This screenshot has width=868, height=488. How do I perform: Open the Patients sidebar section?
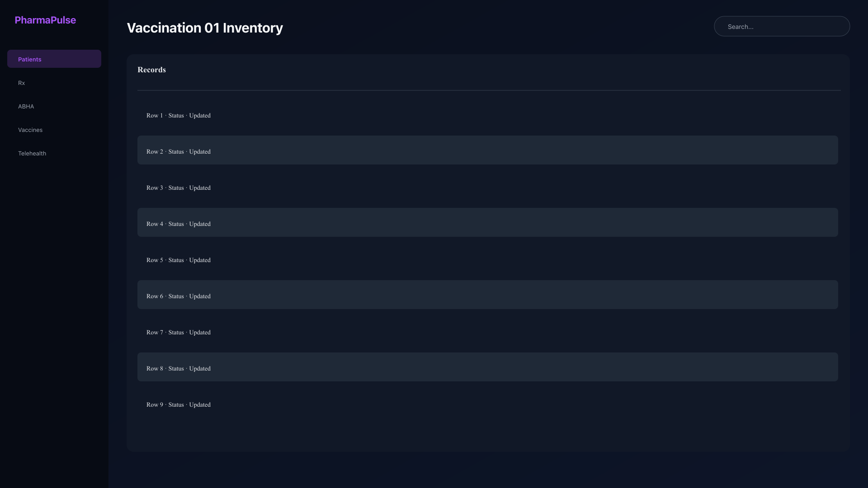(x=54, y=59)
